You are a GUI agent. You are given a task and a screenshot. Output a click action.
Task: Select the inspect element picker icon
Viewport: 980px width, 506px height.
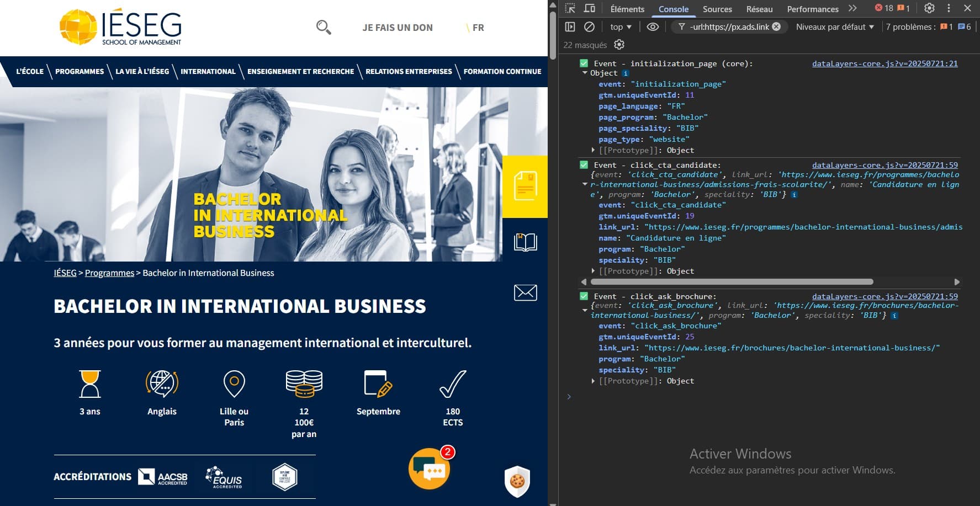[x=570, y=8]
